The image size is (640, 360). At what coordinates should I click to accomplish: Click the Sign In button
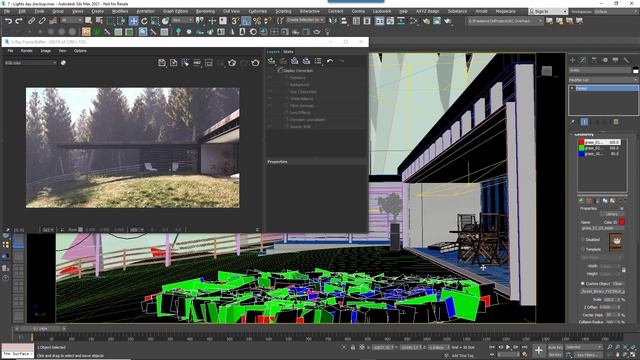tap(548, 11)
